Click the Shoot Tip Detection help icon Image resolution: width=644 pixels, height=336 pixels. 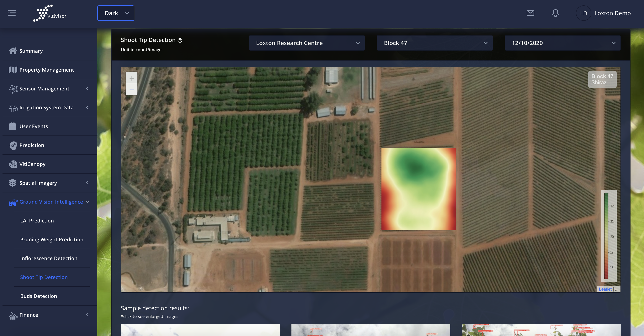click(180, 40)
